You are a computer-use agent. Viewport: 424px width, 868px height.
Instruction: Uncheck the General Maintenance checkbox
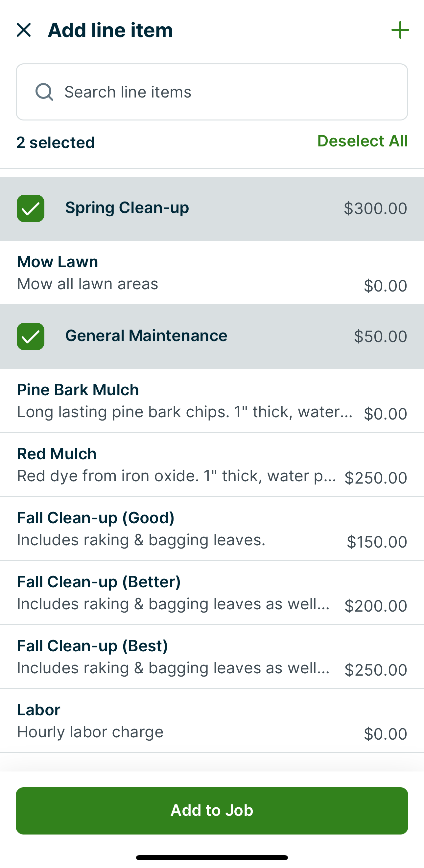pos(31,336)
